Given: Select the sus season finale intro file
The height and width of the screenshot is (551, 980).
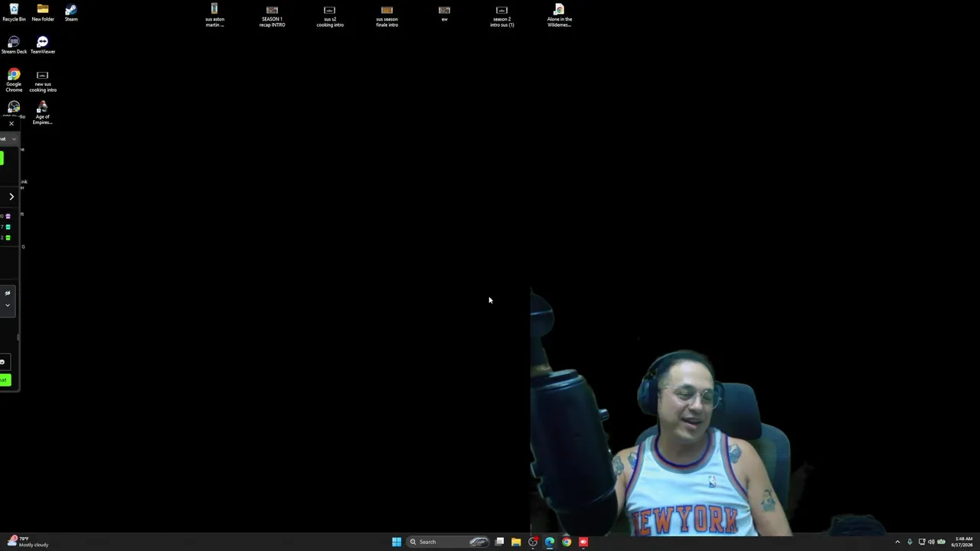Looking at the screenshot, I should click(387, 15).
